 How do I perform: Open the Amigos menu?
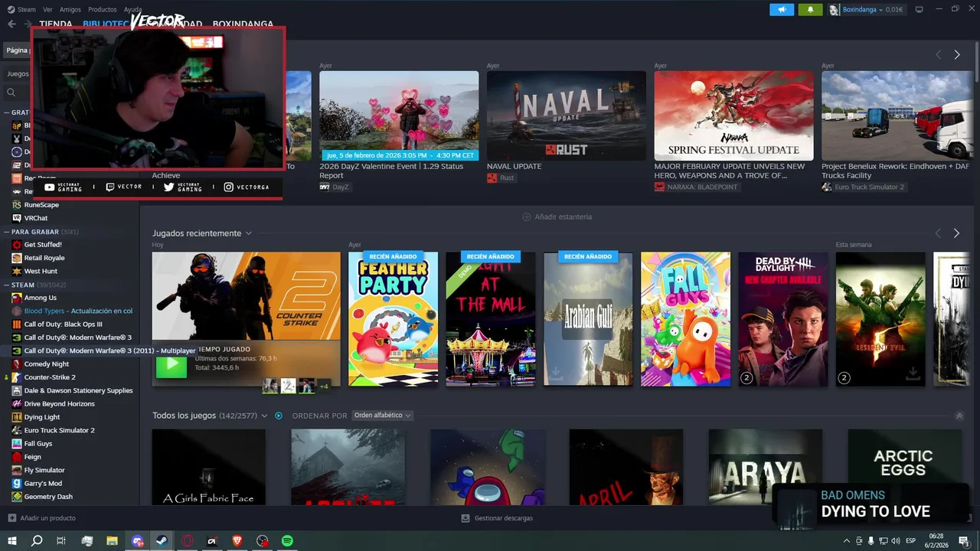coord(70,9)
